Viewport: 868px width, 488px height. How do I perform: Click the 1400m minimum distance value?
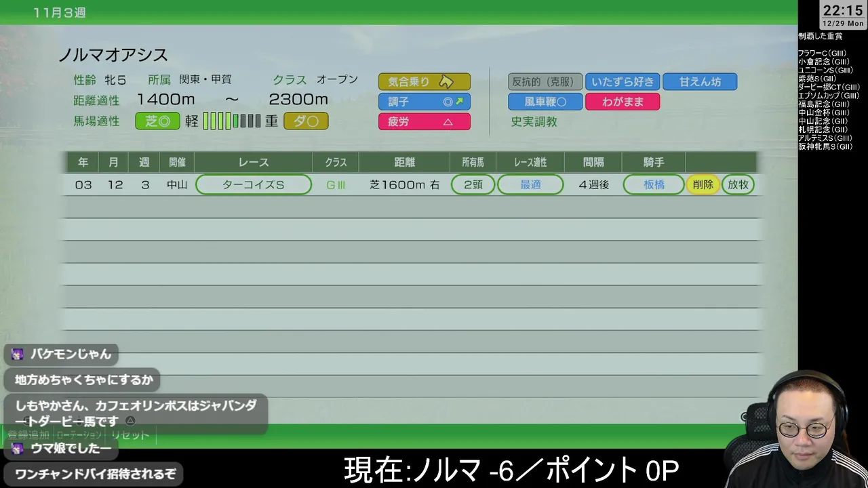coord(165,100)
